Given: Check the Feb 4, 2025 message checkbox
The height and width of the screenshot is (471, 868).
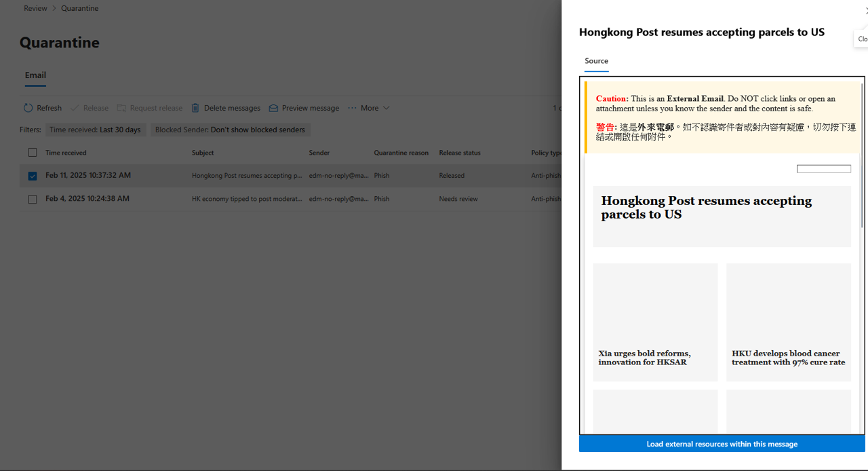Looking at the screenshot, I should click(x=33, y=199).
